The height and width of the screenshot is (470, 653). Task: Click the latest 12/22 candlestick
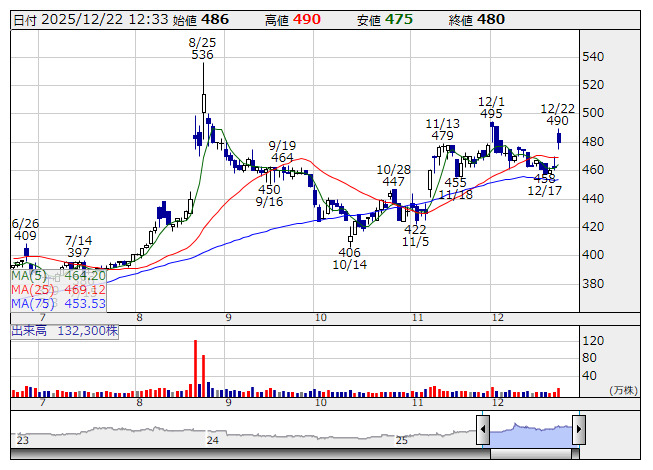coord(559,139)
